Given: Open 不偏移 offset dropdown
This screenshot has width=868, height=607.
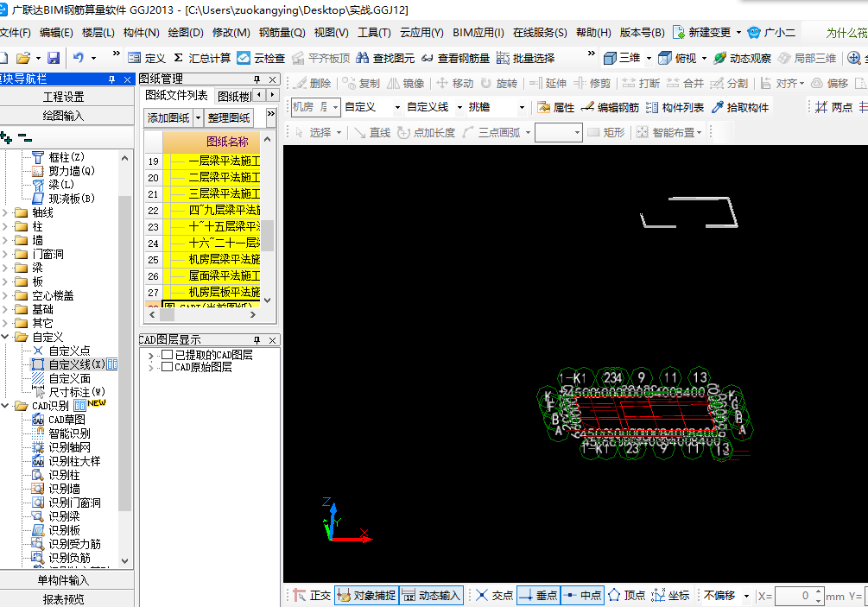Looking at the screenshot, I should (x=746, y=596).
